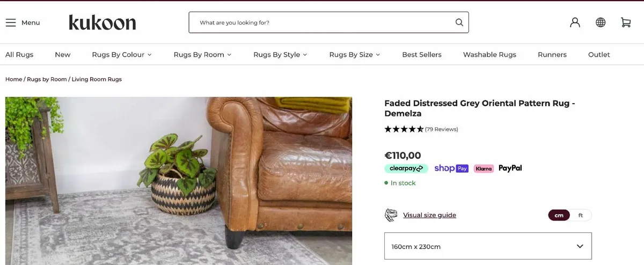644x265 pixels.
Task: Expand Rugs By Room menu
Action: pos(202,55)
